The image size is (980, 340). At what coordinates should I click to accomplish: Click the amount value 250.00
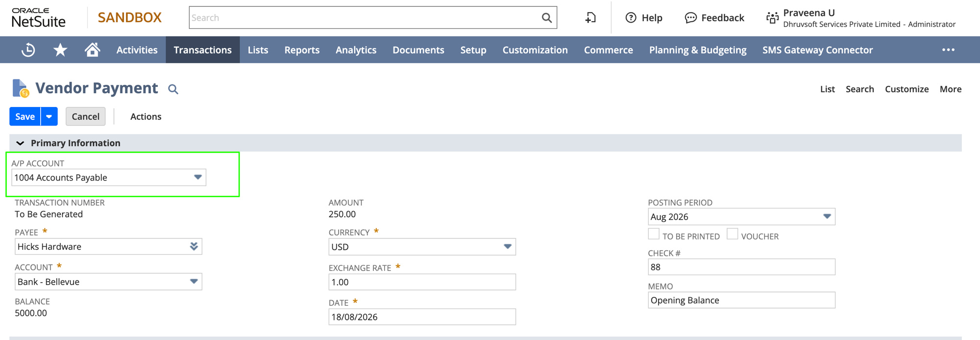tap(342, 214)
